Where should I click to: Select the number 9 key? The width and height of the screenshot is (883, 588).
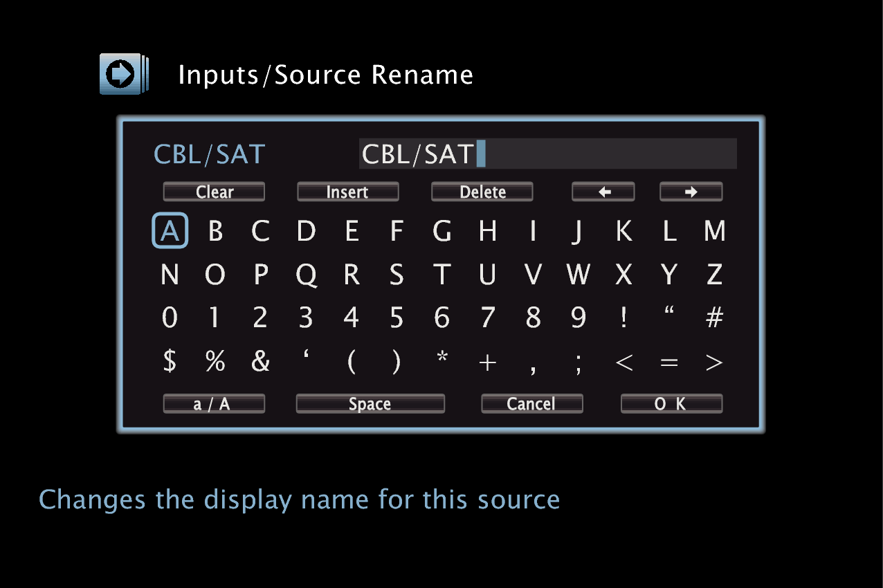click(578, 318)
